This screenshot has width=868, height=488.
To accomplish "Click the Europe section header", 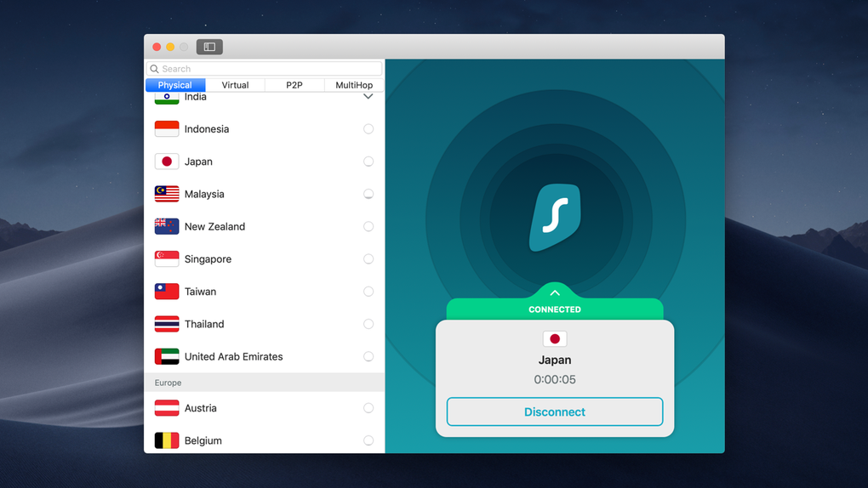I will pos(264,383).
